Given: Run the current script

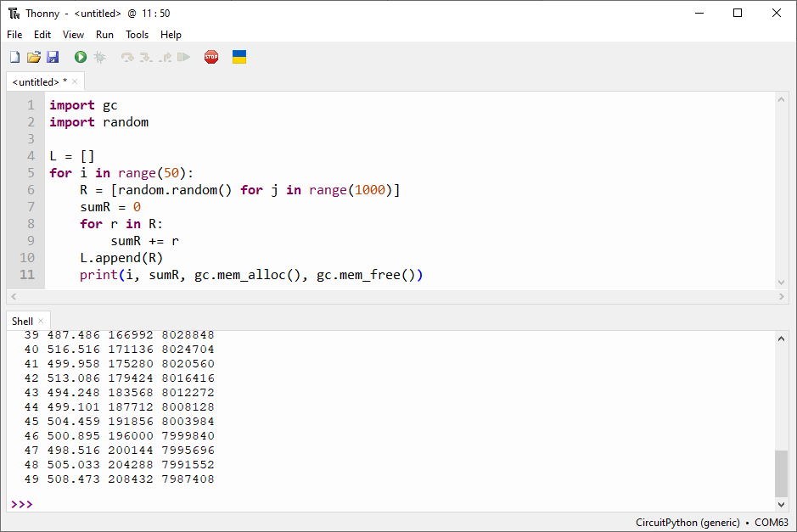Looking at the screenshot, I should pos(81,57).
